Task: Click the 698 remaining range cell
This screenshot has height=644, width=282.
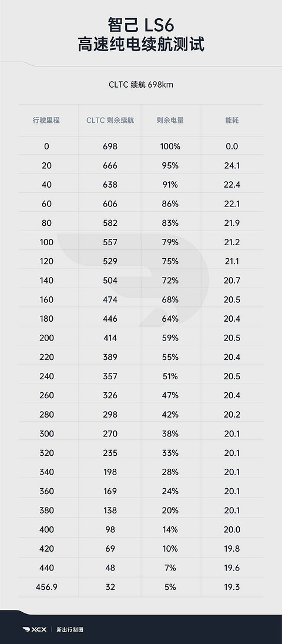Action: click(x=110, y=146)
